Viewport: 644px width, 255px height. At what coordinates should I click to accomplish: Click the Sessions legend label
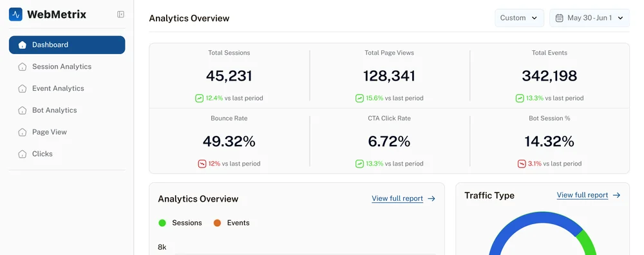click(187, 223)
